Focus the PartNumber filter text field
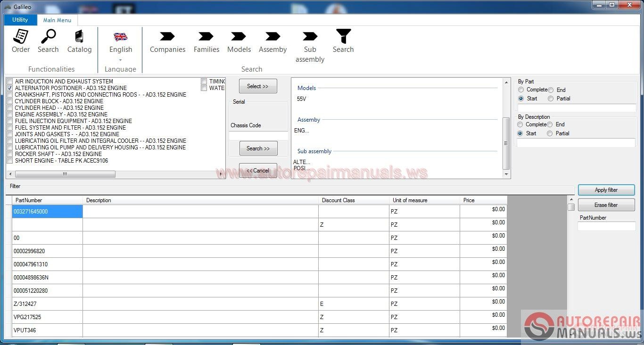 [x=607, y=227]
